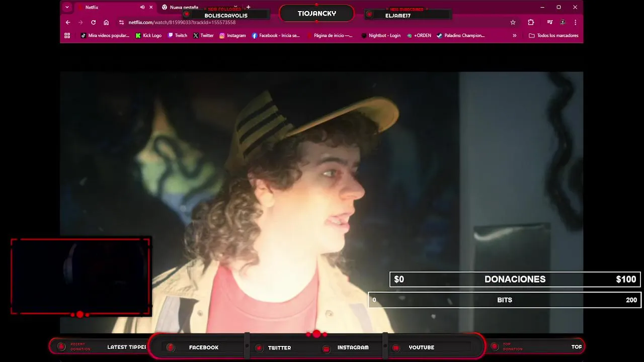Open the Facebook - Inicia se... bookmark
Screen dimensions: 644x362
[276, 36]
